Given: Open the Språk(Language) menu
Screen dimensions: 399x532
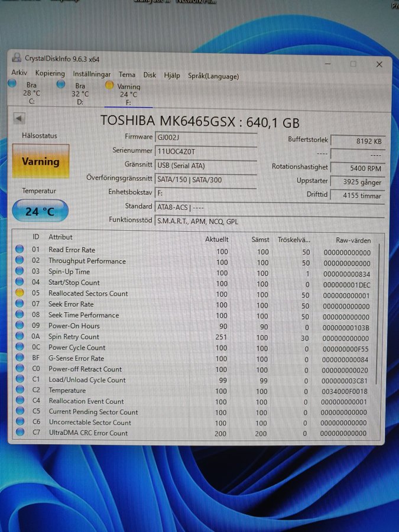Looking at the screenshot, I should point(213,76).
